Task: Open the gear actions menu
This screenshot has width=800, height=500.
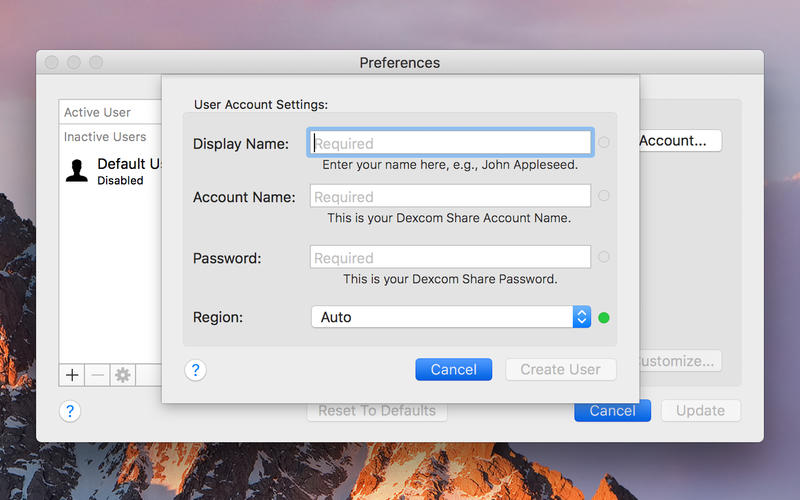Action: (123, 375)
